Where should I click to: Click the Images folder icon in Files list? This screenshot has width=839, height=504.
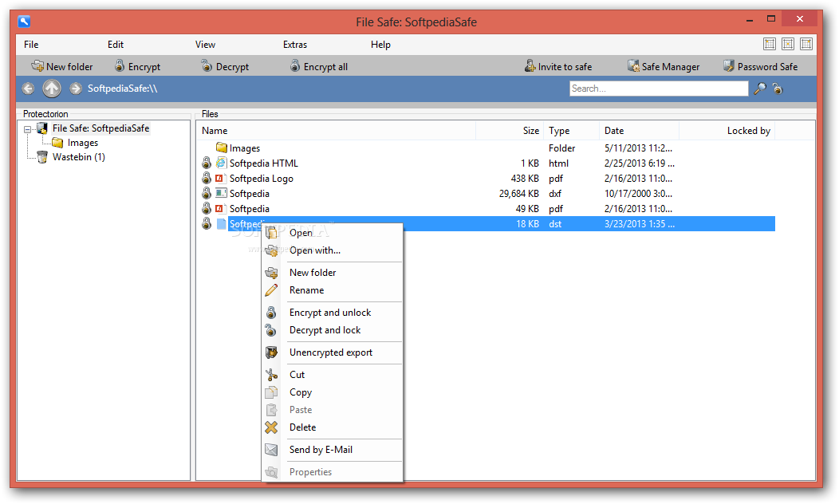[222, 148]
